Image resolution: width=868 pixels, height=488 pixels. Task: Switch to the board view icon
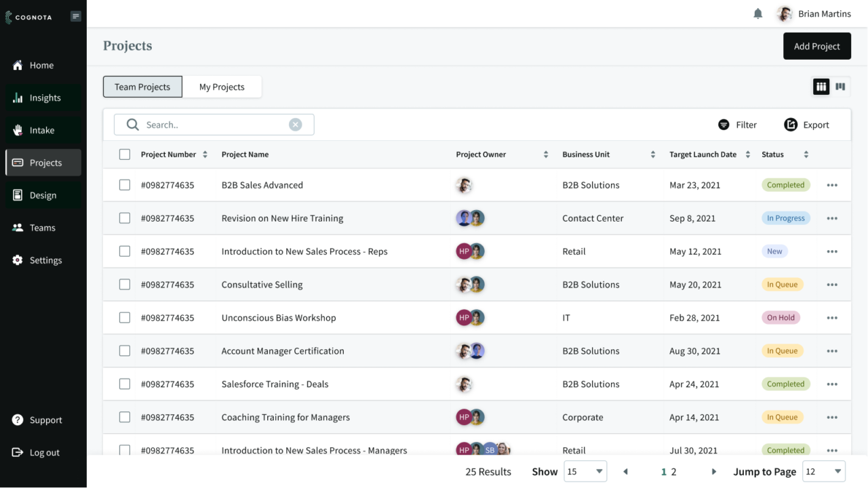[840, 87]
